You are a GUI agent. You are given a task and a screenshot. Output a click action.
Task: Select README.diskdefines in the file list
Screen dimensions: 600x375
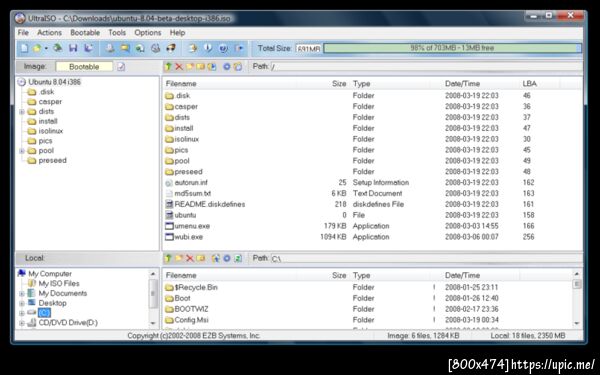(x=210, y=204)
